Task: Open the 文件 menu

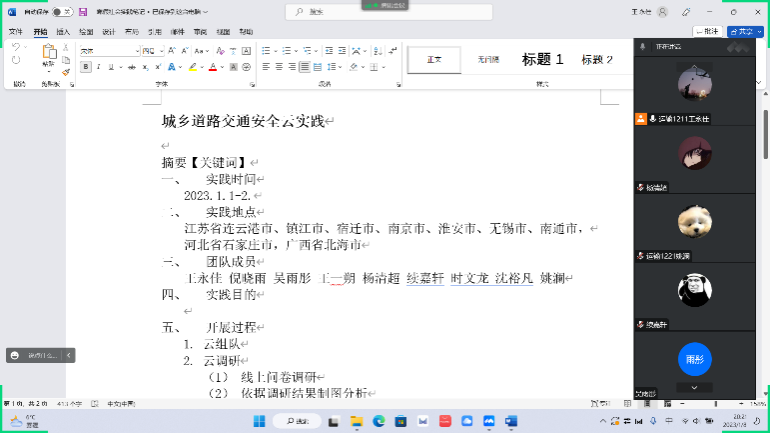Action: [16, 32]
